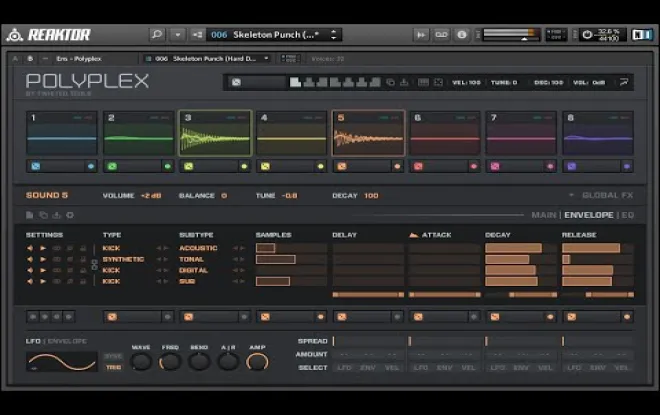Click the blue randomize dice under slot 1
660x415 pixels.
(36, 166)
